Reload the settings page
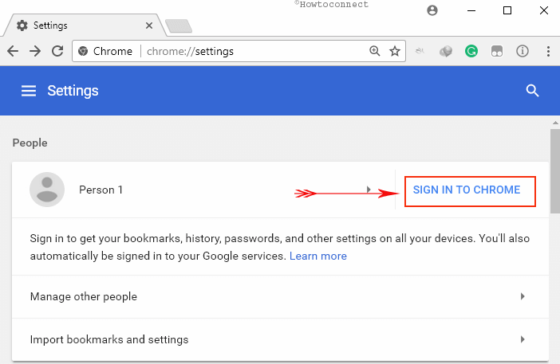 [58, 51]
